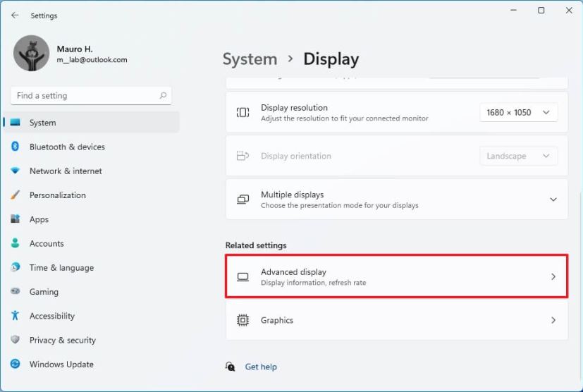Click the Accessibility person icon
The height and width of the screenshot is (392, 583).
(15, 316)
